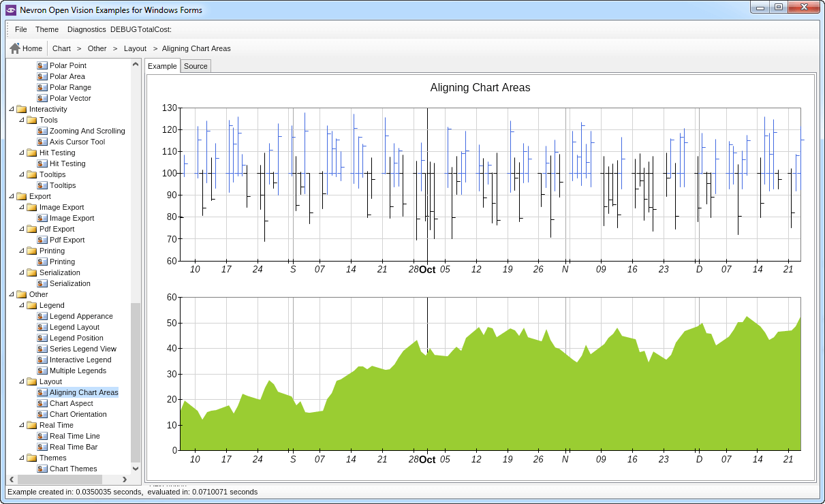Screen dimensions: 825x504
Task: Click the Export folder icon
Action: pyautogui.click(x=21, y=196)
